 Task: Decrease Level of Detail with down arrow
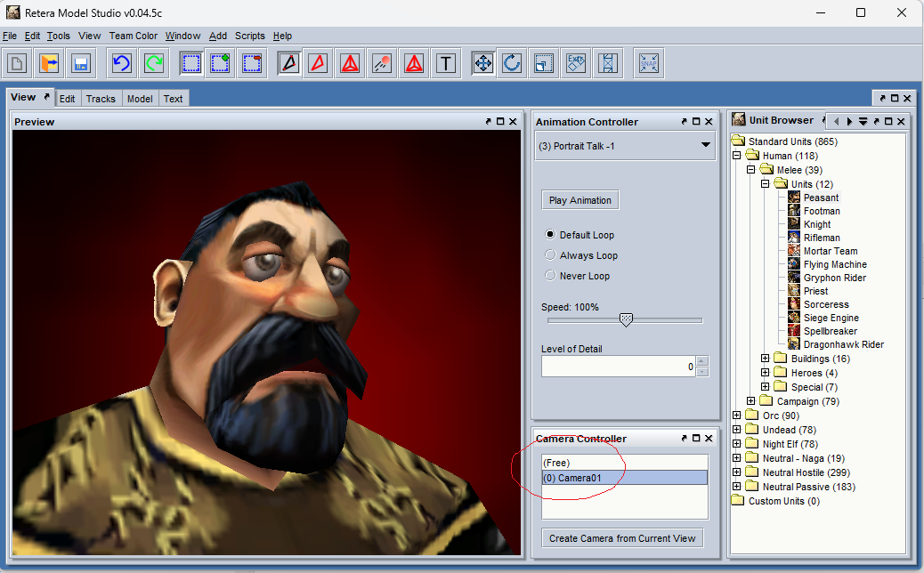[701, 372]
